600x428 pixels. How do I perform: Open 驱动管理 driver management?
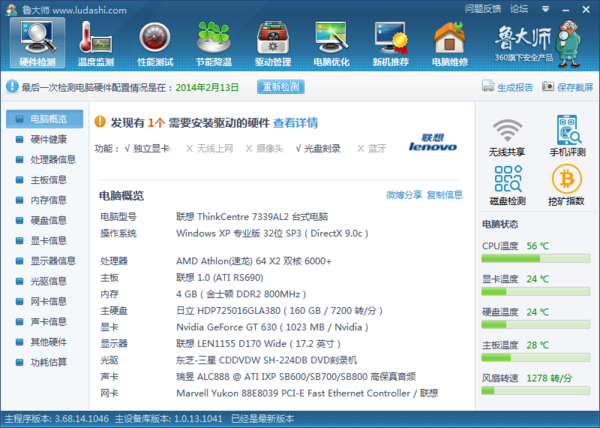272,43
